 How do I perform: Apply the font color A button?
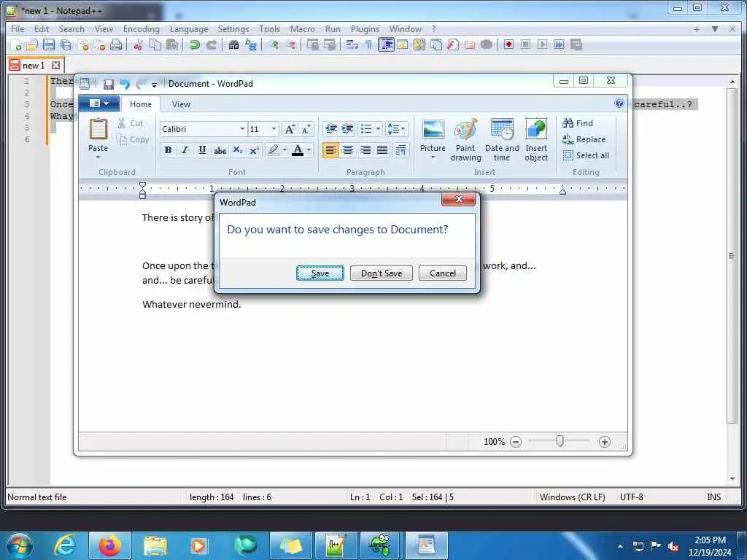point(298,150)
